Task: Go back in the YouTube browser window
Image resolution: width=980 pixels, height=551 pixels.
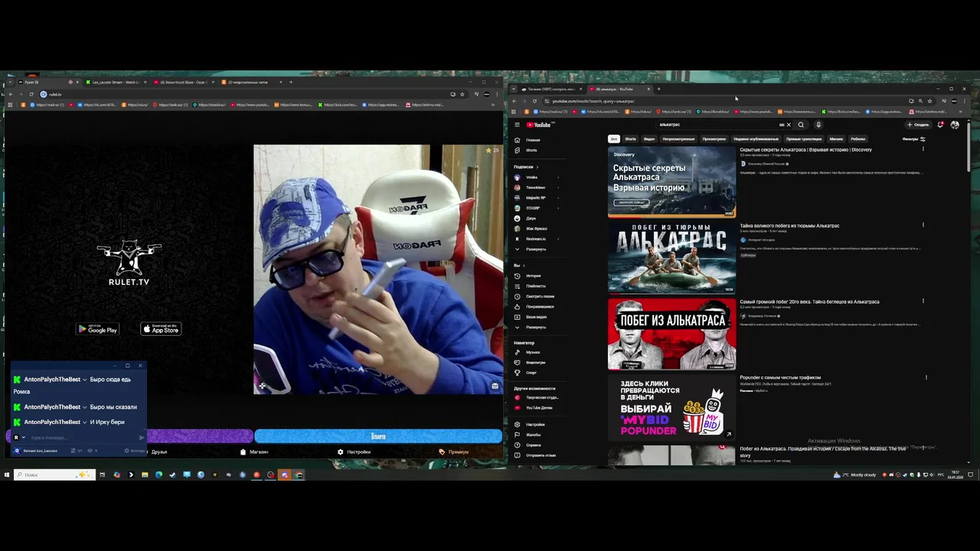Action: 514,101
